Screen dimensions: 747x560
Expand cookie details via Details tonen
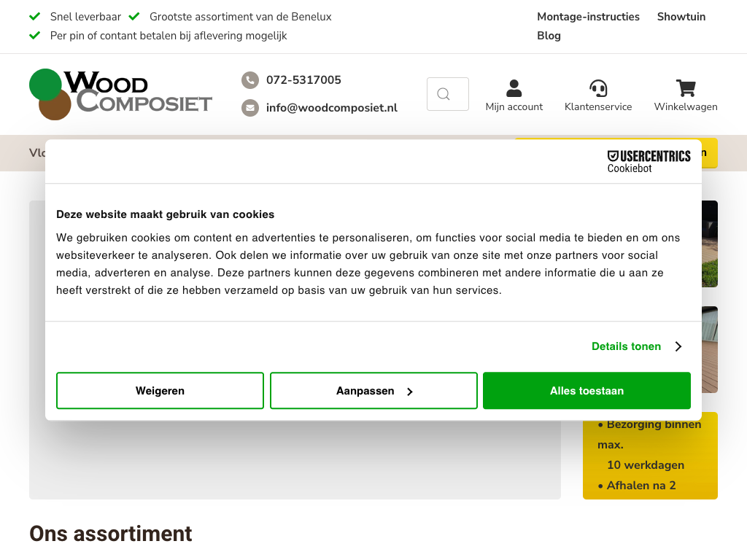coord(626,346)
